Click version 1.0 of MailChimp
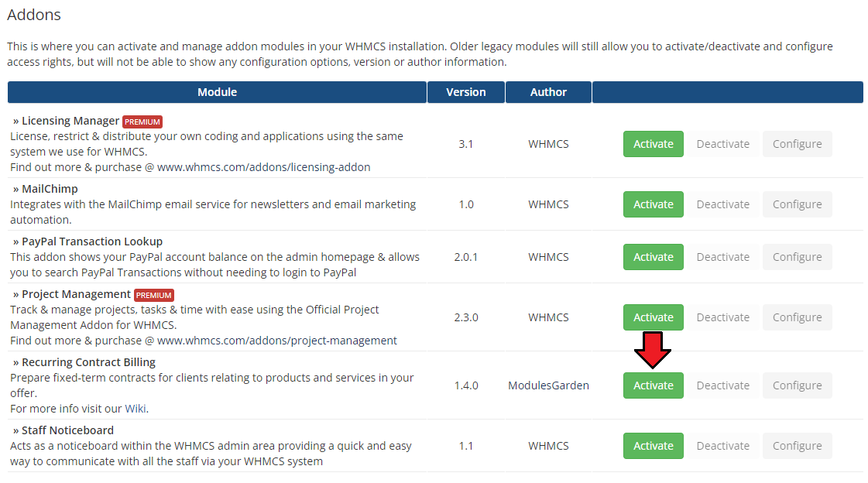Viewport: 868px width, 483px height. click(x=466, y=204)
